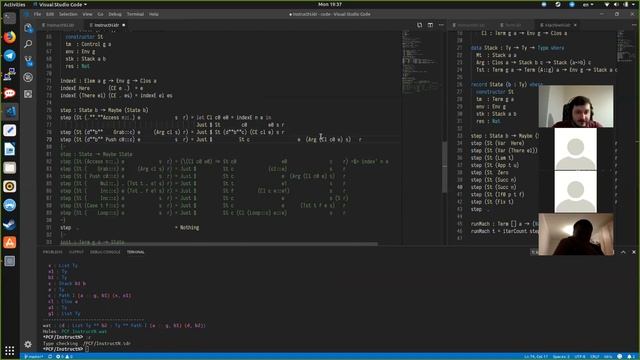The width and height of the screenshot is (640, 360).
Task: Open the system status menu in the top bar
Action: [x=620, y=4]
